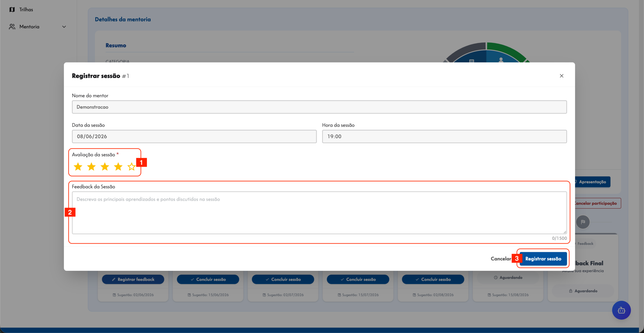Click the Apresentação button
Screen dimensions: 644x333
click(x=592, y=182)
